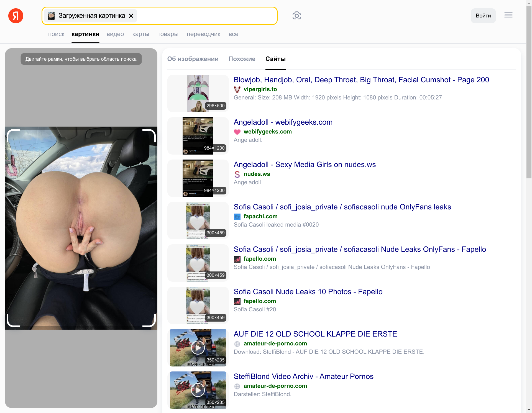Open the видео search section
The height and width of the screenshot is (413, 532).
coord(115,34)
